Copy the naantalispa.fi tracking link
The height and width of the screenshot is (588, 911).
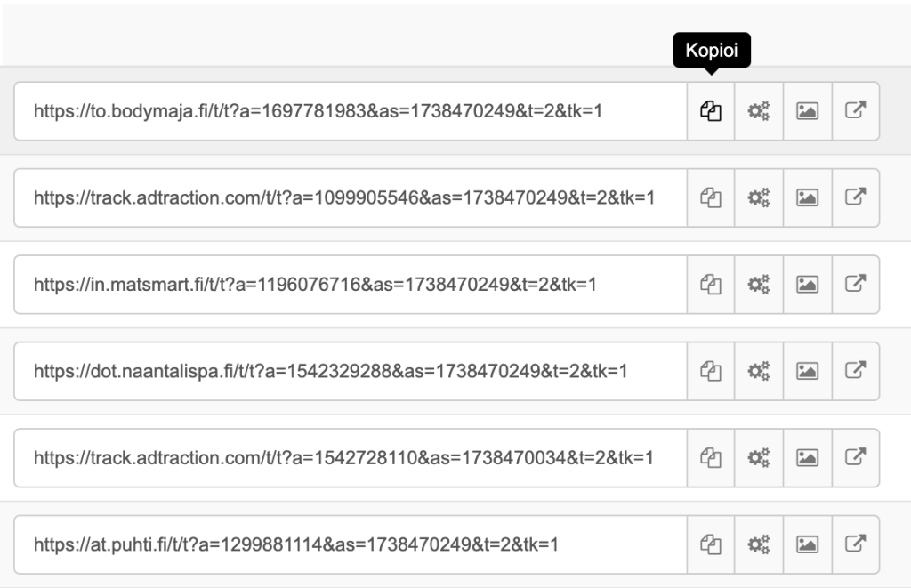[x=710, y=371]
